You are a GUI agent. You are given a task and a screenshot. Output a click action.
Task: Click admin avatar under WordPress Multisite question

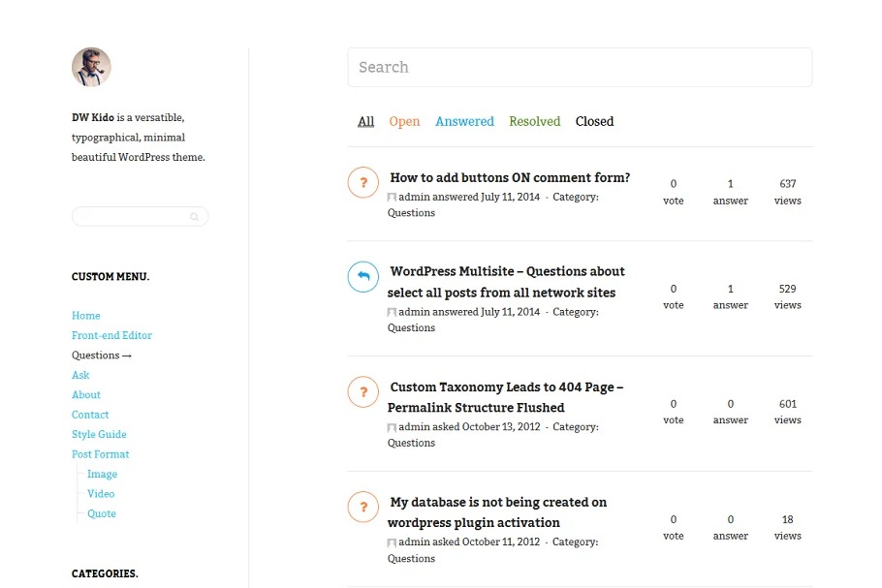pyautogui.click(x=393, y=313)
